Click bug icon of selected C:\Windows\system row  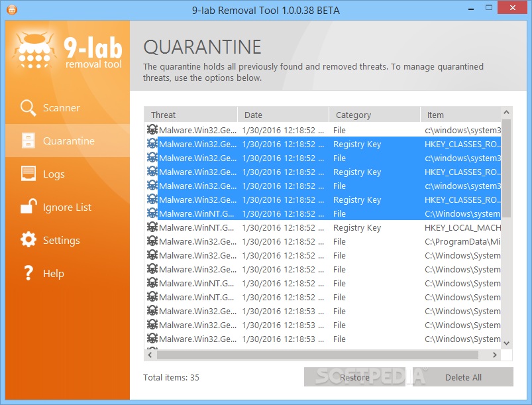(x=152, y=213)
